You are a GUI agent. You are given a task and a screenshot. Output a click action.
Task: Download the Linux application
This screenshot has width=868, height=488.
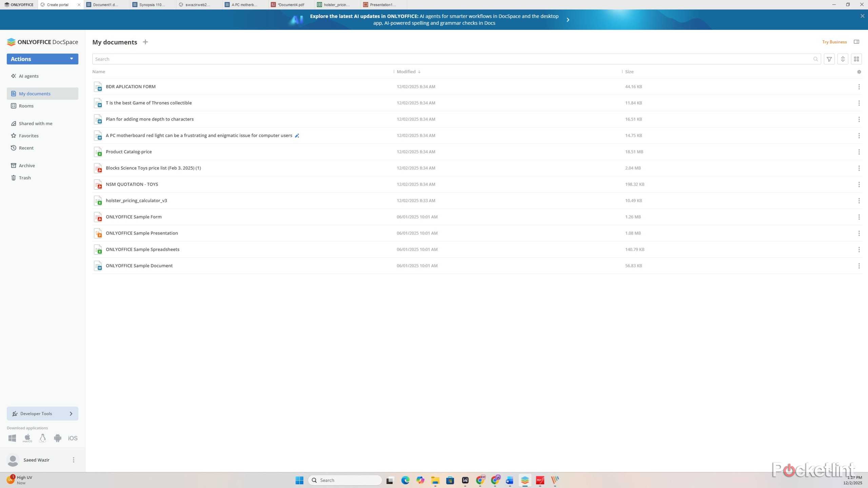(x=42, y=438)
